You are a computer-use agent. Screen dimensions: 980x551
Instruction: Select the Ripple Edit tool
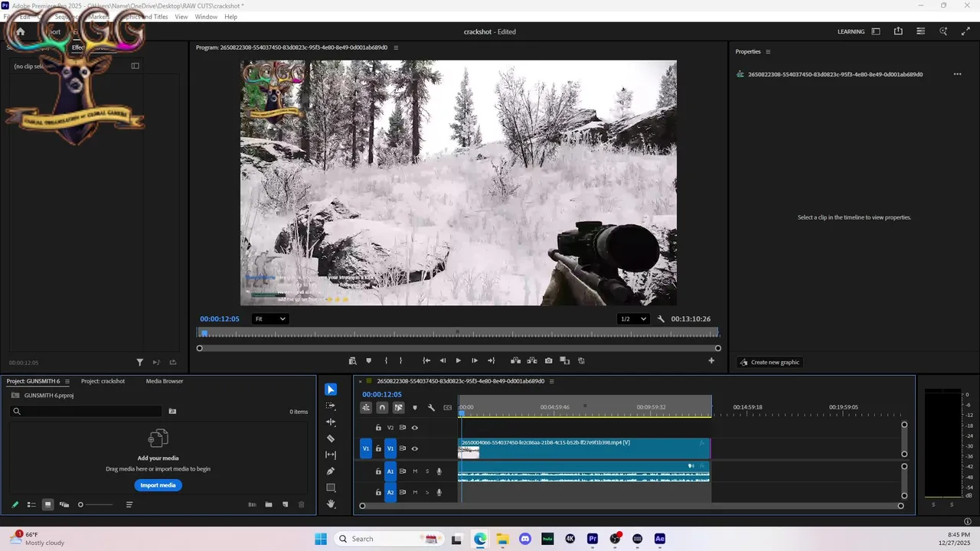[331, 422]
